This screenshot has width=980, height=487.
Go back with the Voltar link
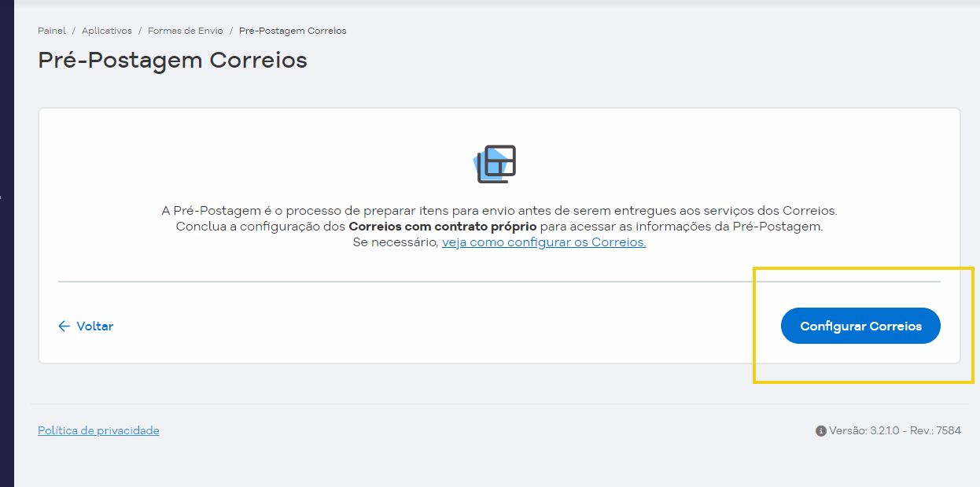click(86, 326)
